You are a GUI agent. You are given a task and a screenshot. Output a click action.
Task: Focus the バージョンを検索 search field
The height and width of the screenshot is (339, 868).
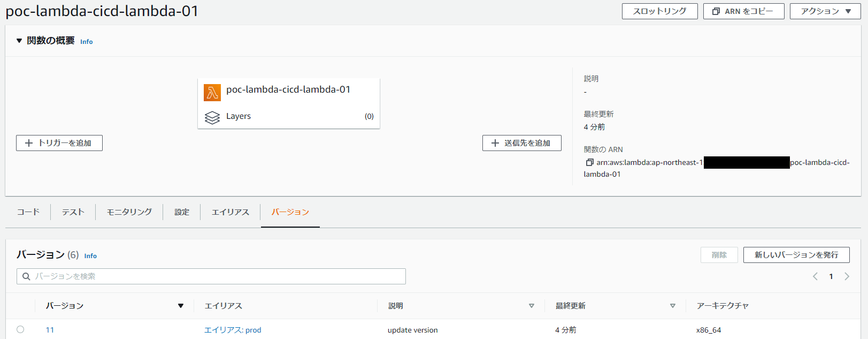click(x=211, y=276)
